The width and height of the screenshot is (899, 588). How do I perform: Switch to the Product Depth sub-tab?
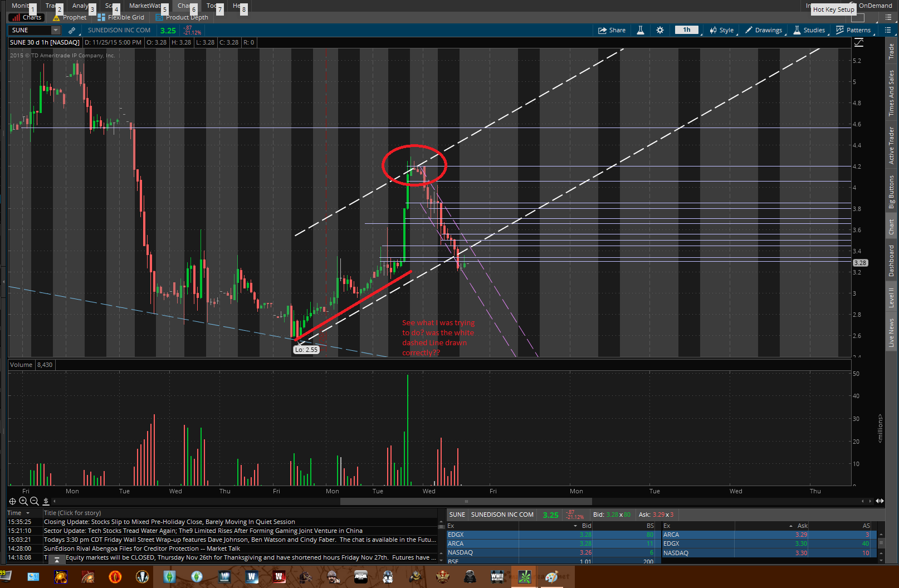pyautogui.click(x=182, y=17)
